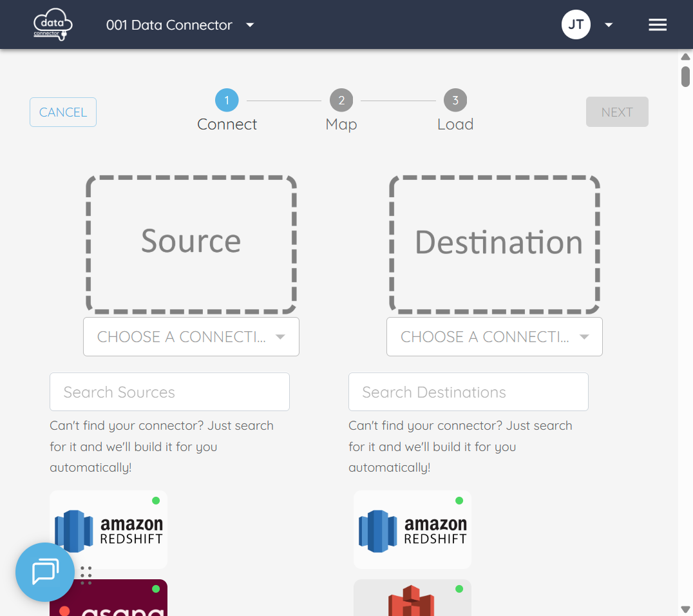Select the Asana source connector
The image size is (693, 616).
(x=109, y=598)
